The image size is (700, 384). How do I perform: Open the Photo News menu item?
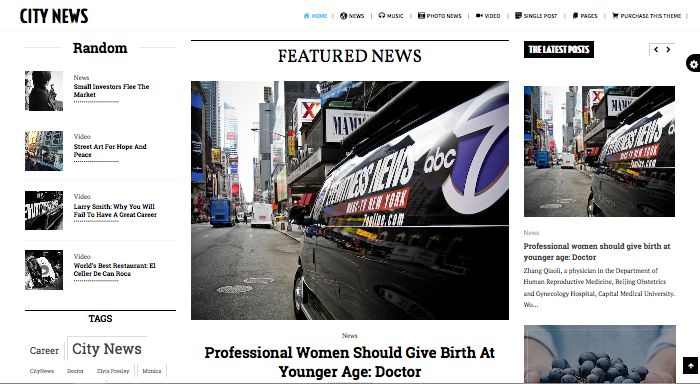point(444,16)
